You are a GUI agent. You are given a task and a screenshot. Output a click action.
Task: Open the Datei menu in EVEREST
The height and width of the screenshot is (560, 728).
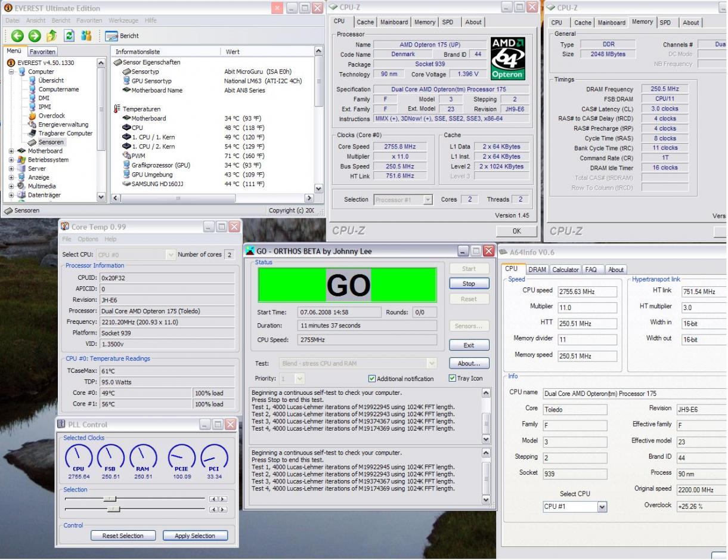click(x=12, y=20)
